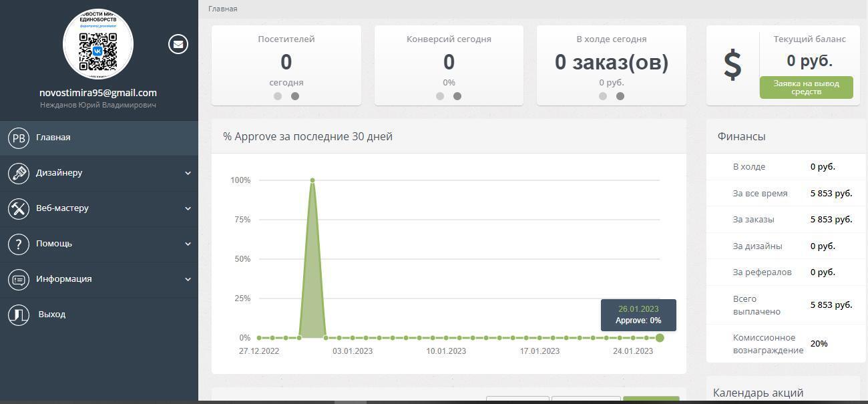The image size is (868, 404).
Task: Click the green 26.01.2023 chart data point
Action: coord(660,338)
